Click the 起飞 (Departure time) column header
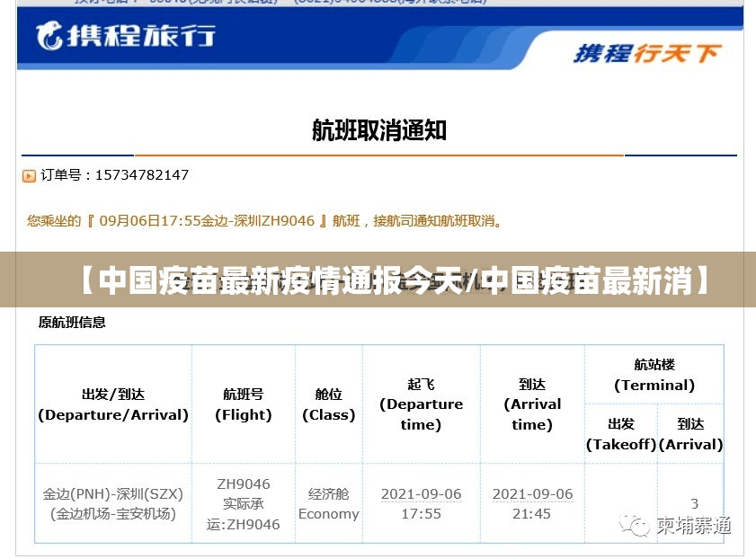 (x=421, y=404)
